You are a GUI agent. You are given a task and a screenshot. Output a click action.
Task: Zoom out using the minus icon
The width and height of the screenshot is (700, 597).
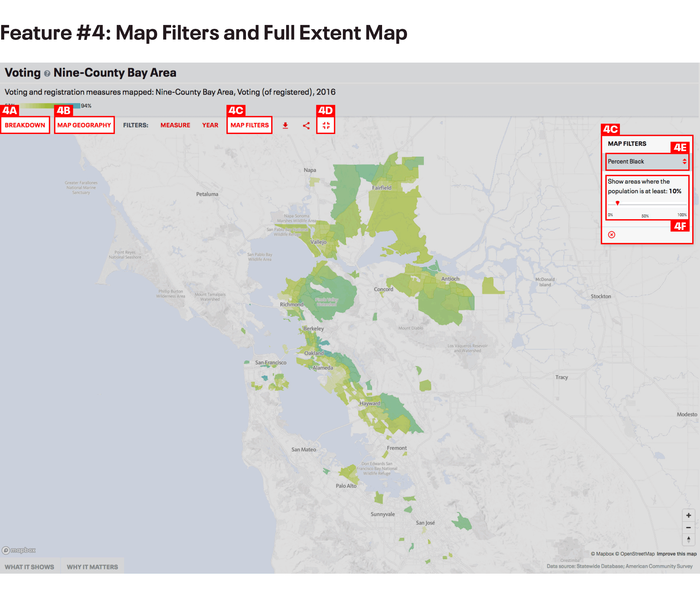point(689,527)
